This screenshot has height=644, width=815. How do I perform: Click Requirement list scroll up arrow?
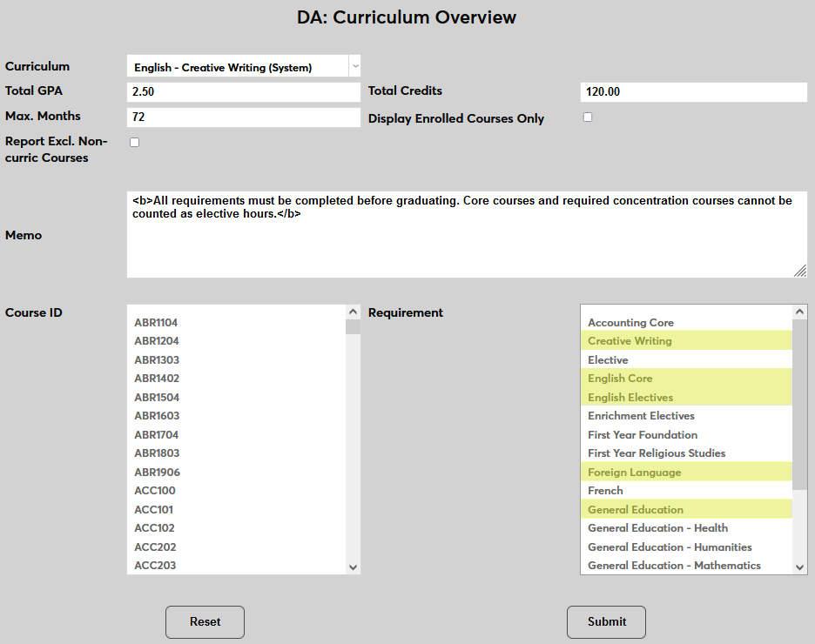pos(800,312)
